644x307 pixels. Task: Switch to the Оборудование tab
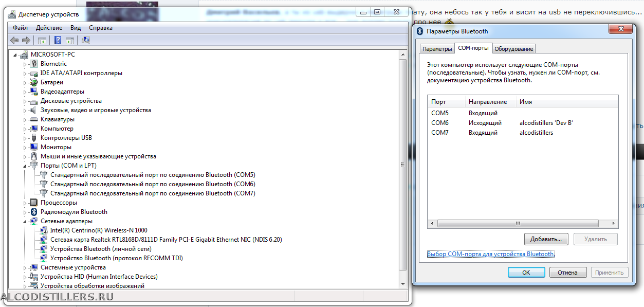click(513, 49)
